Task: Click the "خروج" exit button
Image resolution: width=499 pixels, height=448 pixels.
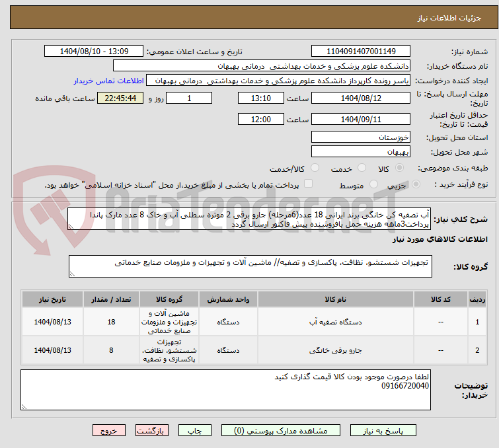Action: [108, 430]
